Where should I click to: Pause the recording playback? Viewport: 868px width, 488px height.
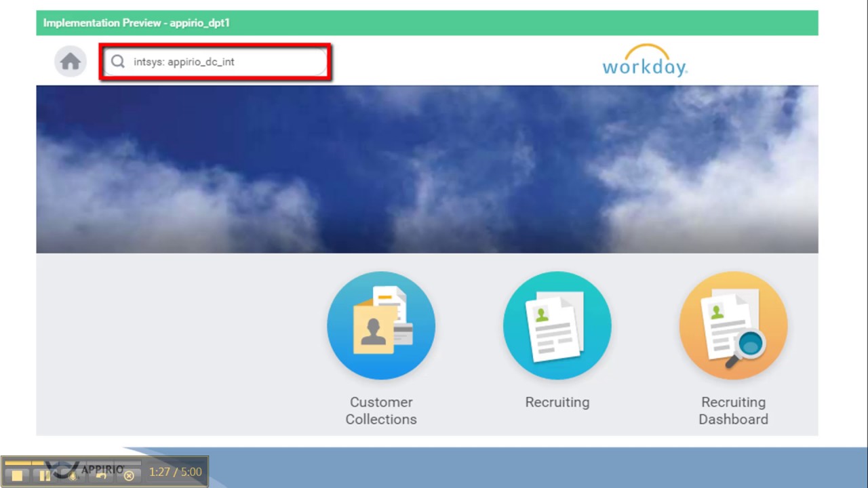[x=45, y=476]
